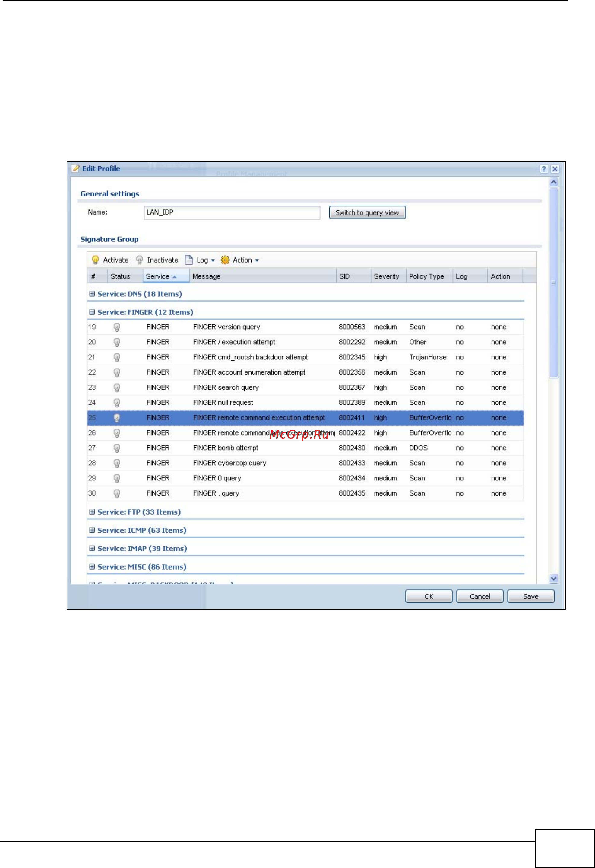The height and width of the screenshot is (868, 595).
Task: Expand the Service: FTP group
Action: (x=92, y=512)
